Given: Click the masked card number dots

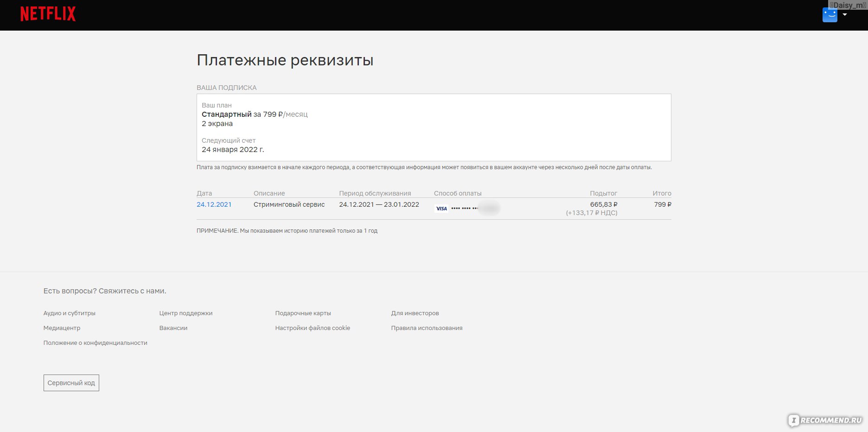Looking at the screenshot, I should point(465,209).
